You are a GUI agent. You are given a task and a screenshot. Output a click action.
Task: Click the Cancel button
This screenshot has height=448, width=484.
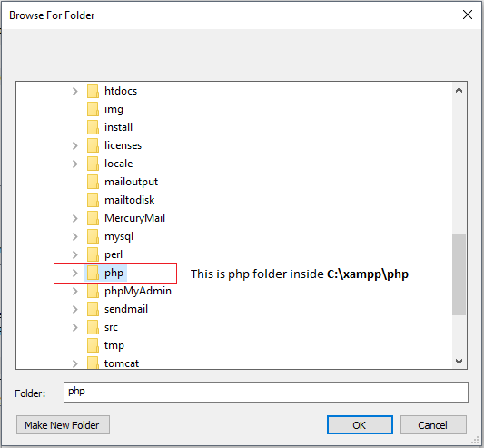coord(433,425)
